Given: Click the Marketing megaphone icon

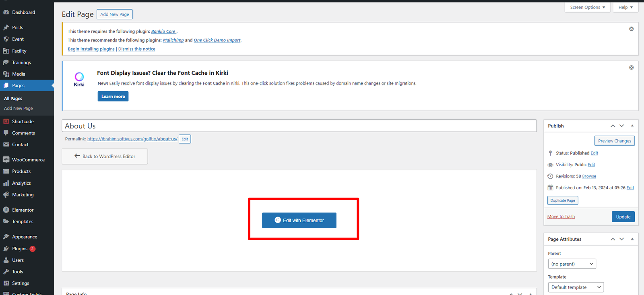Looking at the screenshot, I should [x=6, y=195].
